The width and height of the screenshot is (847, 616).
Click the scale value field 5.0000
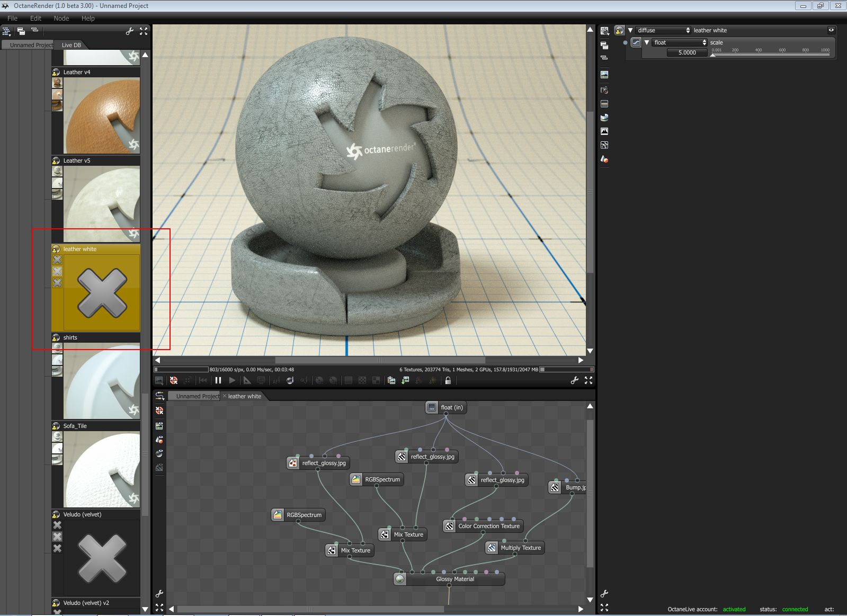click(x=686, y=52)
